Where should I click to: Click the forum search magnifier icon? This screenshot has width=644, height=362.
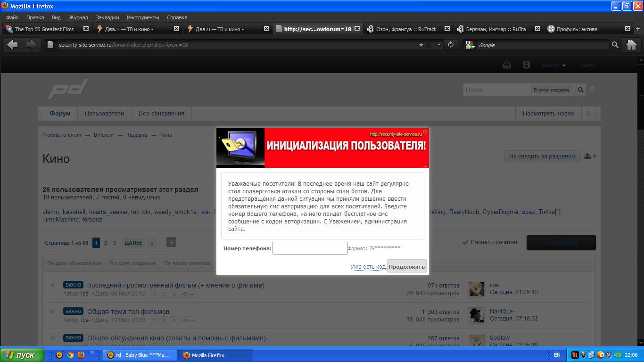pos(581,90)
